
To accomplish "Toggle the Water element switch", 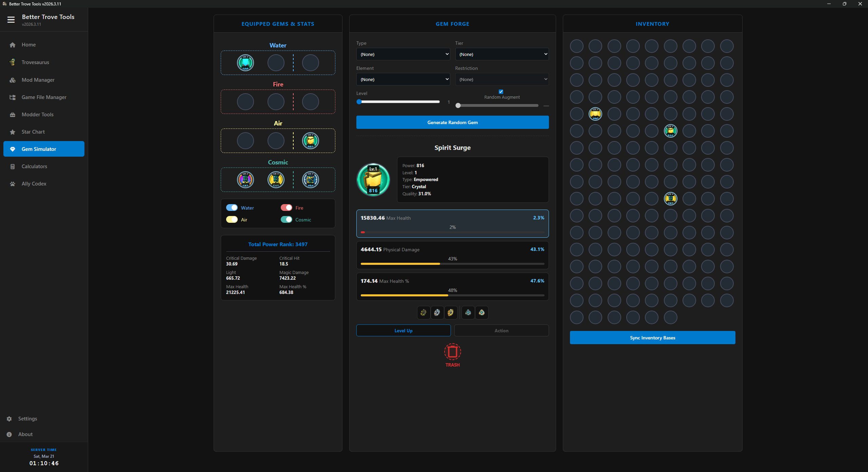I will pyautogui.click(x=232, y=208).
